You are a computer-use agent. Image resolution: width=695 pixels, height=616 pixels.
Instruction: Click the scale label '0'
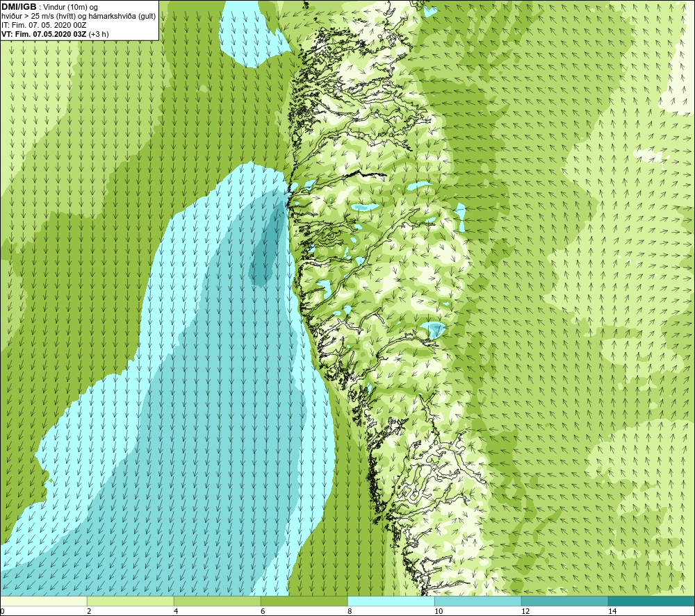2,611
